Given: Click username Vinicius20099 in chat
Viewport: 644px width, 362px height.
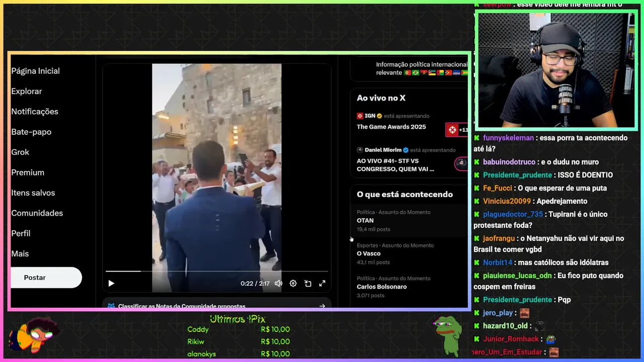Looking at the screenshot, I should [x=507, y=201].
